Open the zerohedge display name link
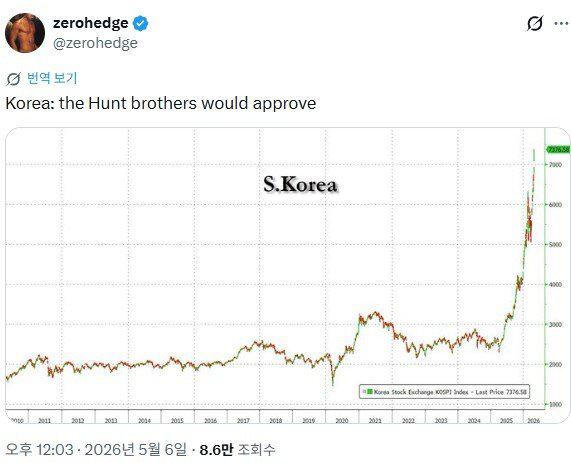 [91, 23]
